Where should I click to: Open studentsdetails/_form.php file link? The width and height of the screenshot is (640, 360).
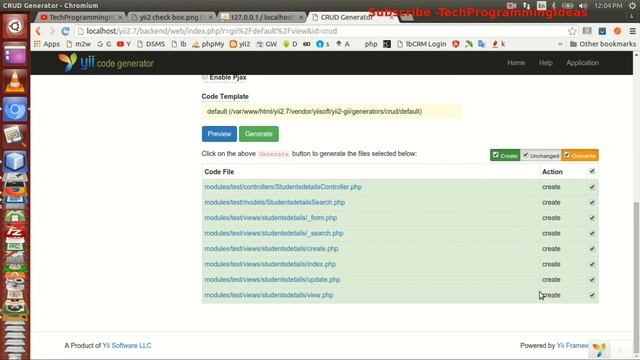click(x=271, y=218)
